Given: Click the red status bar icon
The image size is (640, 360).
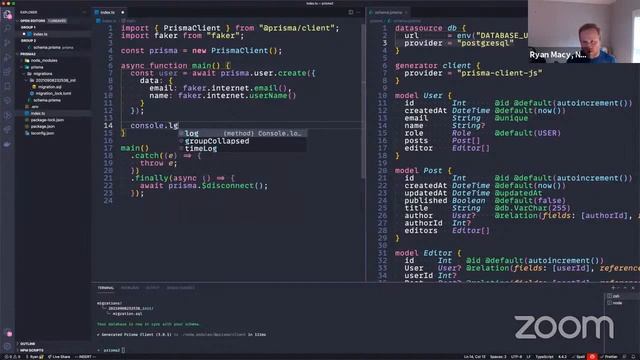Looking at the screenshot, I should click(x=592, y=356).
